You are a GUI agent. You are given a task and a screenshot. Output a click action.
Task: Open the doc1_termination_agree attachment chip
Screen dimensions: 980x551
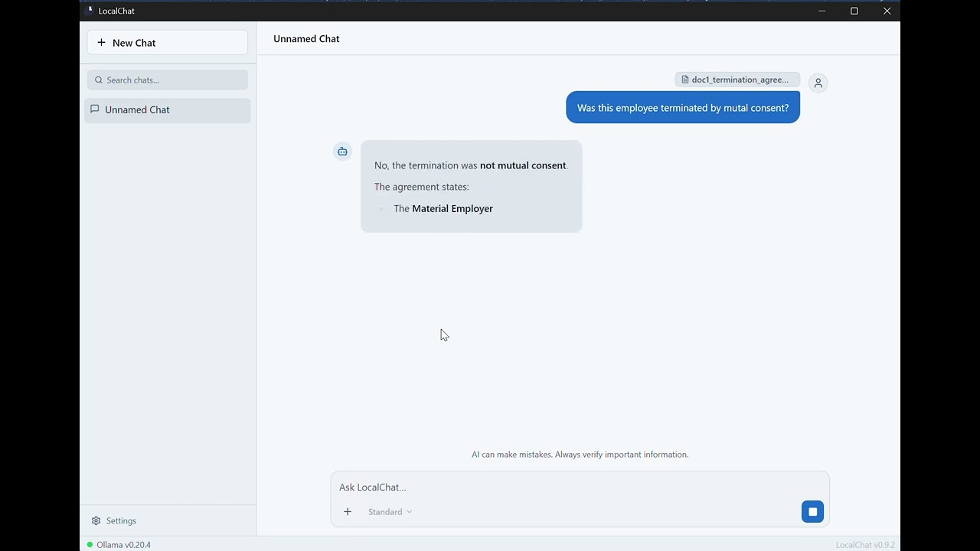pyautogui.click(x=737, y=80)
